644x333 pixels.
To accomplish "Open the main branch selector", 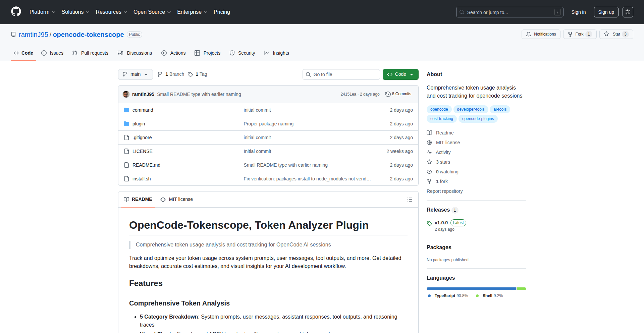I will tap(135, 74).
